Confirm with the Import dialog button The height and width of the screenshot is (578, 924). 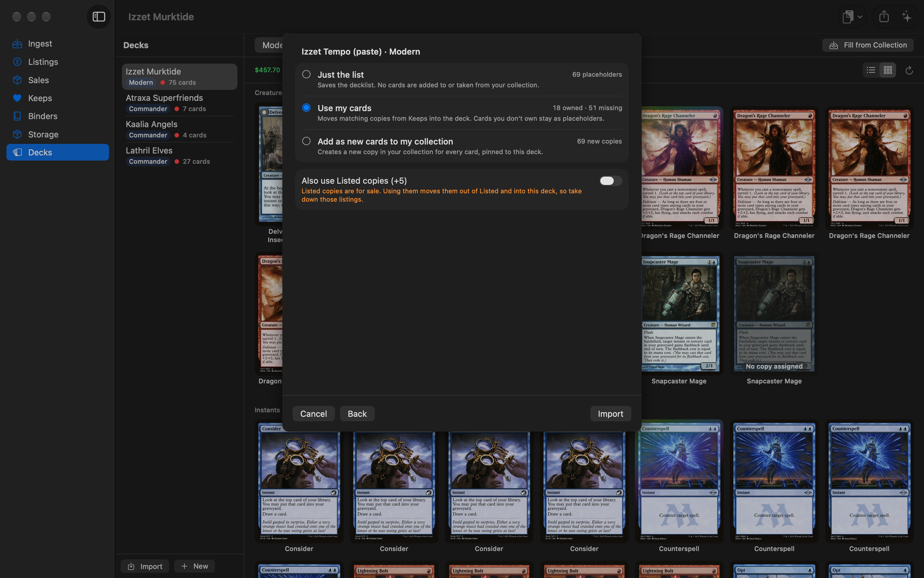pyautogui.click(x=610, y=414)
